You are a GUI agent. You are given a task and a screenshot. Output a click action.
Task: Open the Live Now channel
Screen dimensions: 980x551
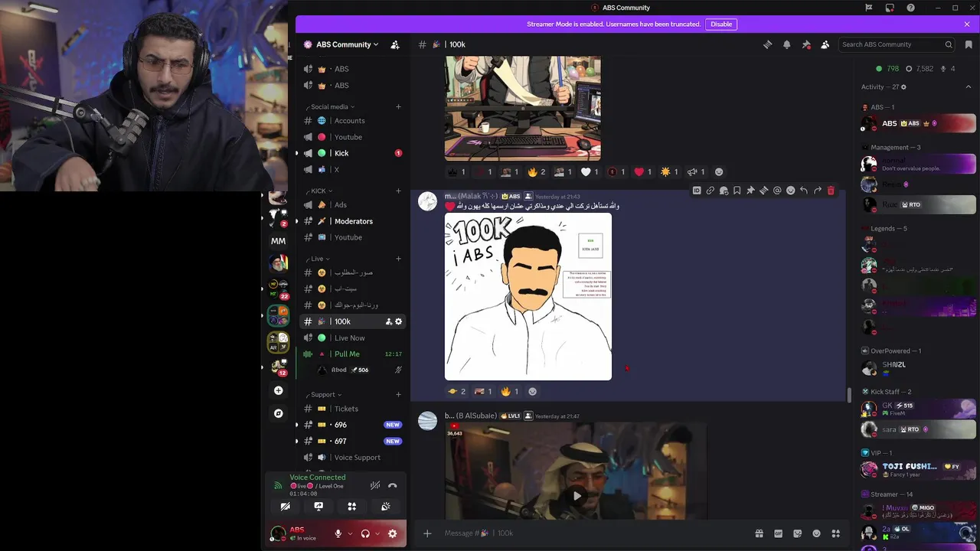[x=353, y=337]
